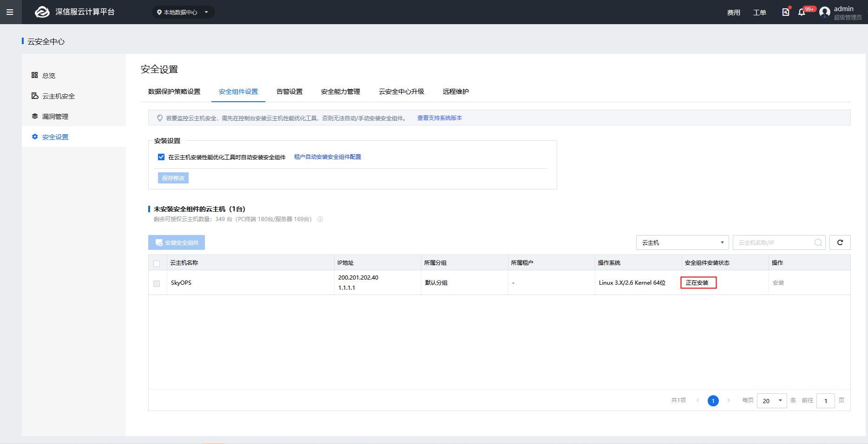Viewport: 868px width, 444px height.
Task: Go to the next page arrow
Action: click(729, 400)
